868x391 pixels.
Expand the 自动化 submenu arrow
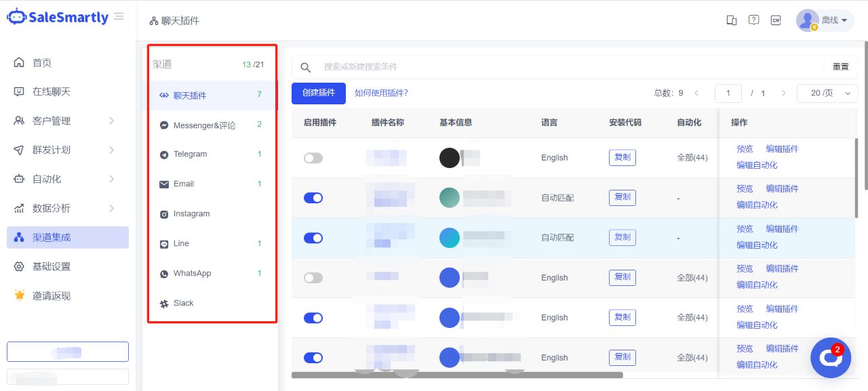[111, 179]
